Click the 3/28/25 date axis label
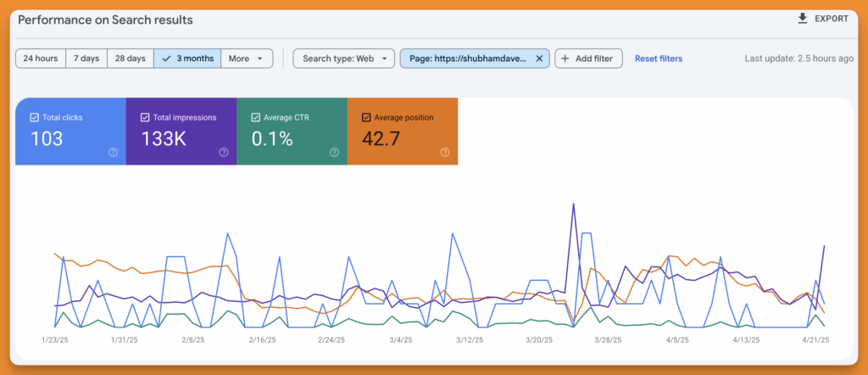This screenshot has height=375, width=868. (x=608, y=339)
